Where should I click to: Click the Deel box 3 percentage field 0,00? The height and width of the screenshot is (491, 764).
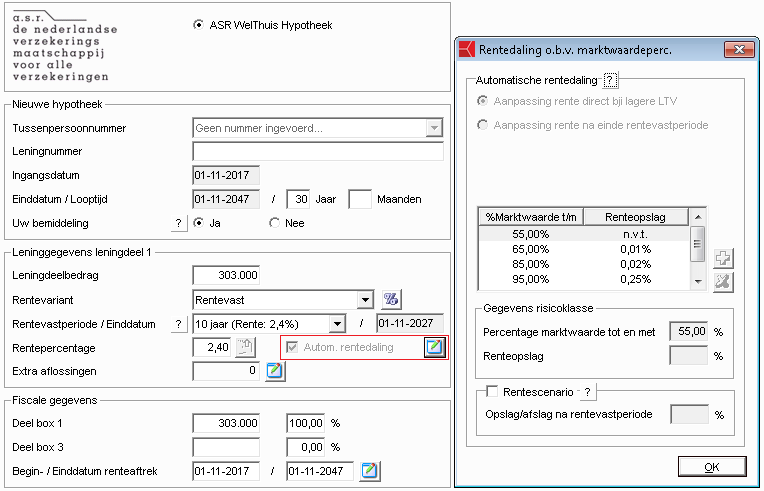pos(306,447)
